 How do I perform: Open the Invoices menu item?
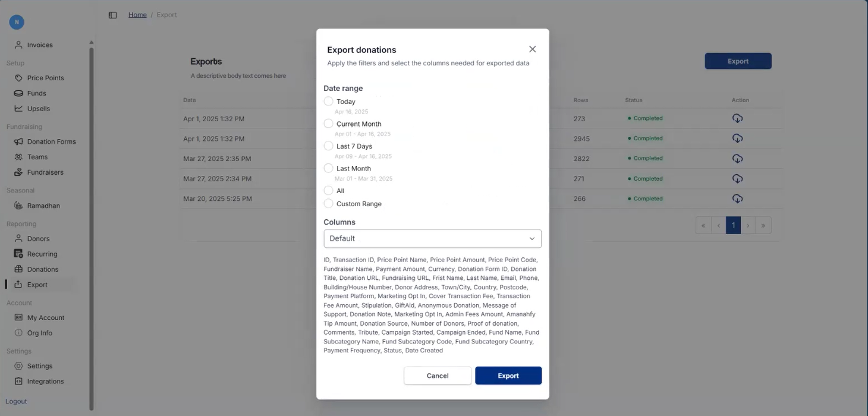pyautogui.click(x=40, y=45)
